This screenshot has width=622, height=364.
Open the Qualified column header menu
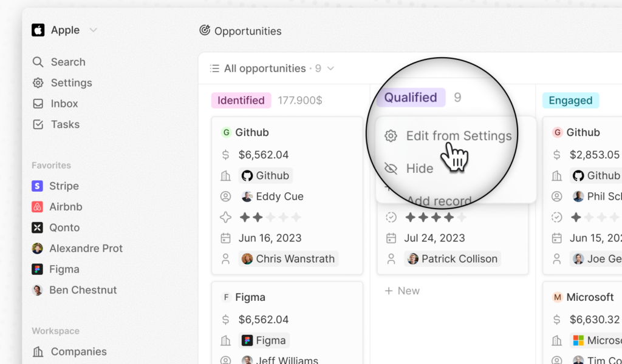(411, 98)
